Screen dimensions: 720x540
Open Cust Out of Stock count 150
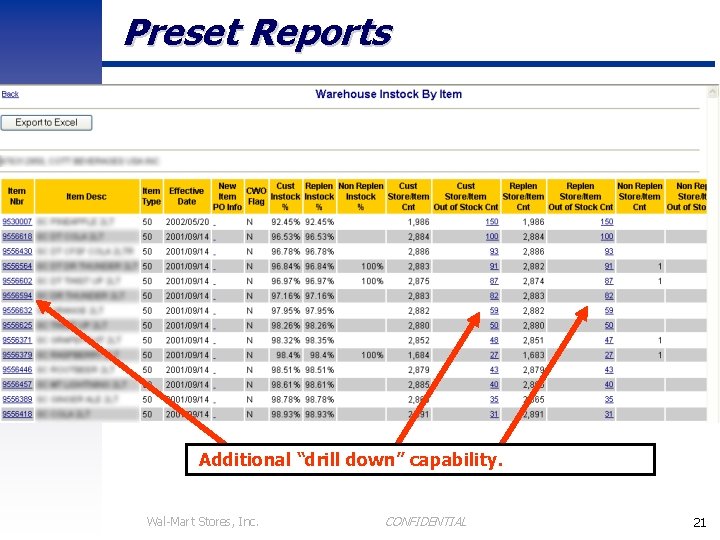click(492, 222)
